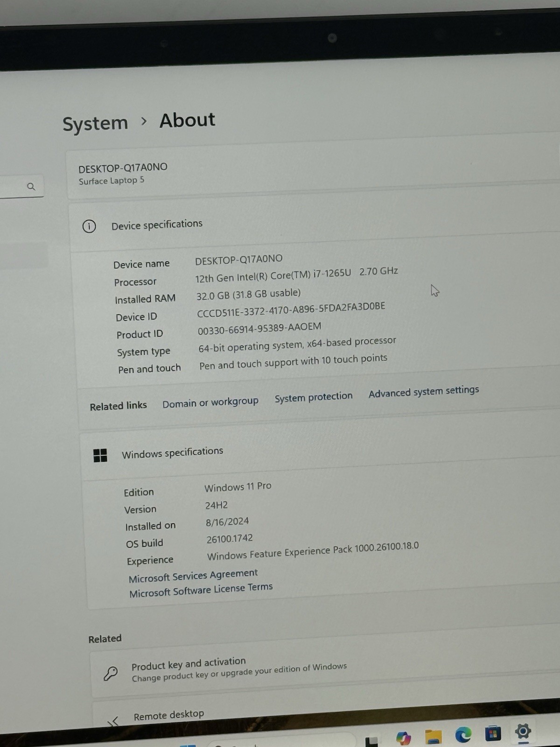Screen dimensions: 560x747
Task: Open Microsoft Software License Terms link
Action: click(x=201, y=590)
